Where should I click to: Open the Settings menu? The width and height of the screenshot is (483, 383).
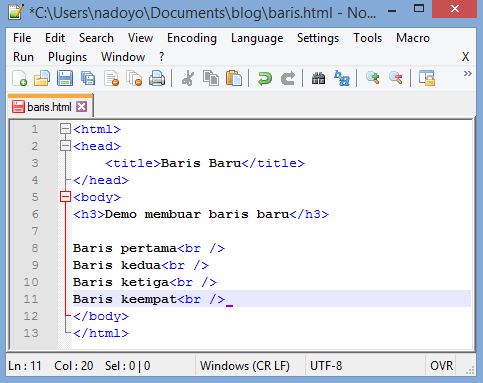318,38
